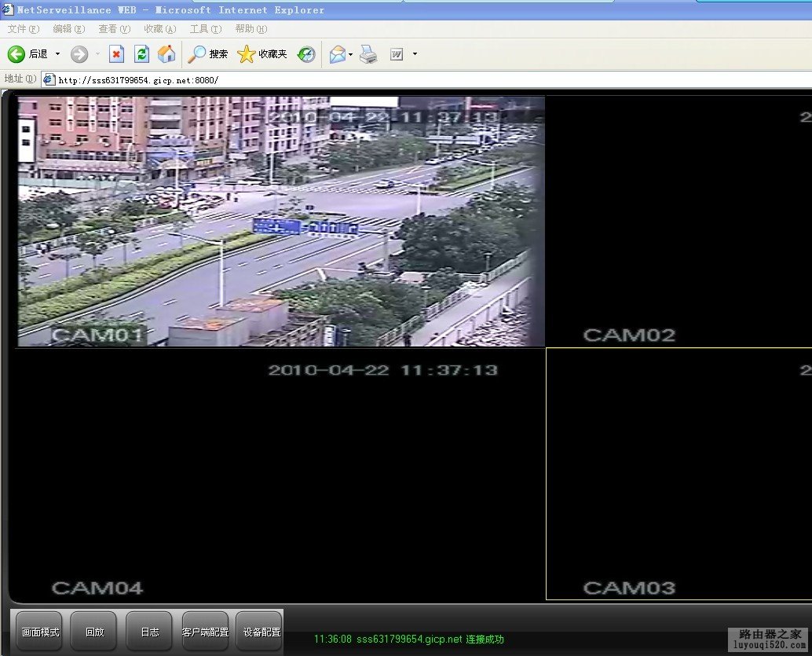Expand the Back button history dropdown
The image size is (812, 656).
click(x=57, y=54)
